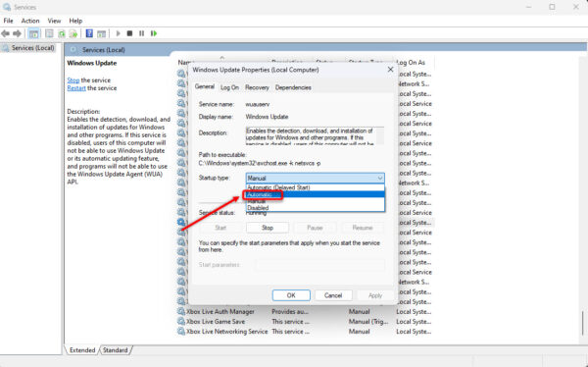Viewport: 588px width, 367px height.
Task: Click the Resume button in the dialog
Action: tap(363, 228)
